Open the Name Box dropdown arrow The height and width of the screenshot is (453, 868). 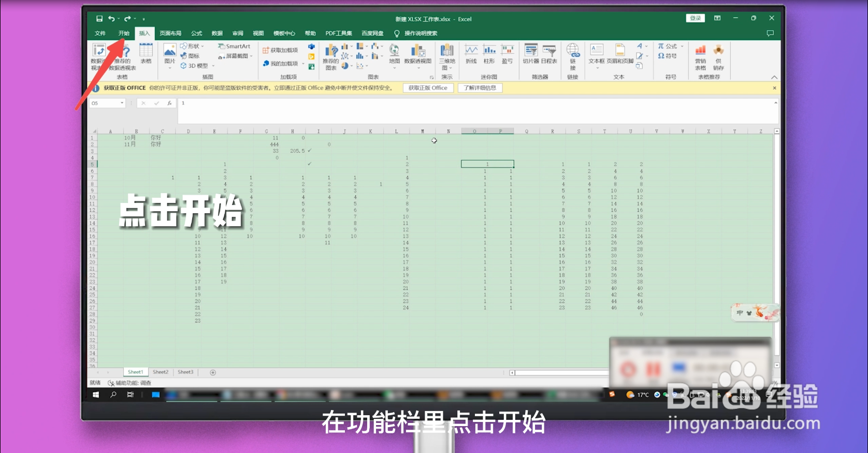122,103
